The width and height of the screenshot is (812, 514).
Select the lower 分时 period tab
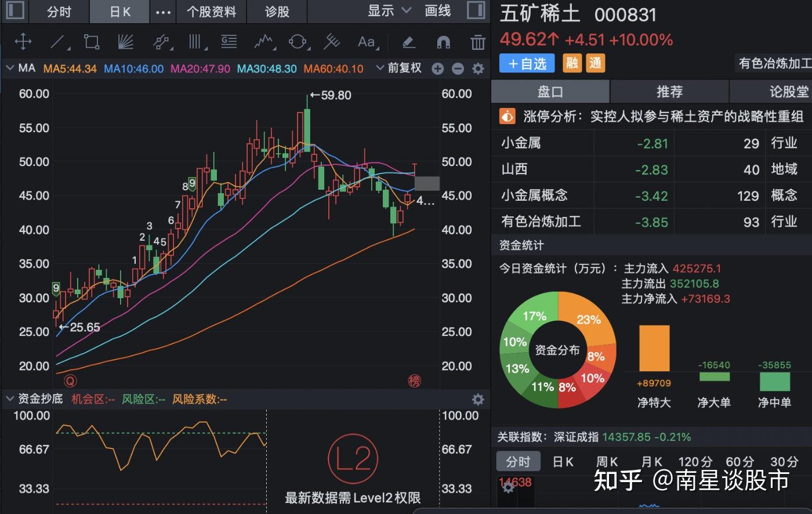click(518, 462)
